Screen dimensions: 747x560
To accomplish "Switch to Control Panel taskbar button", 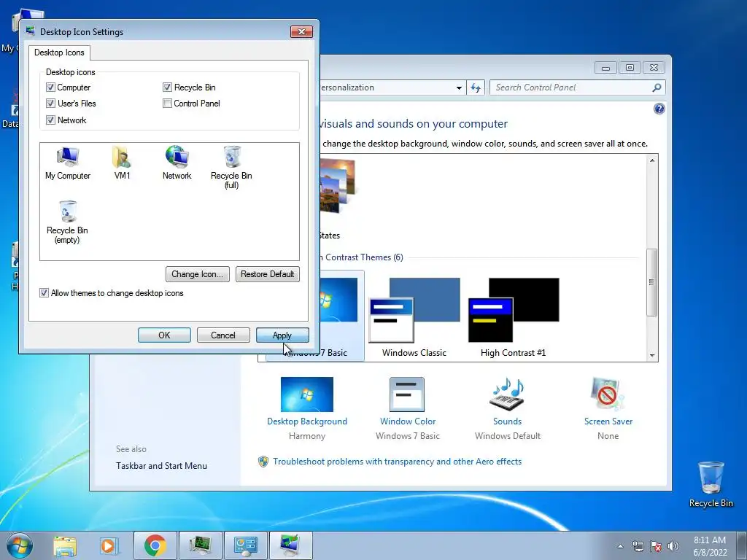I will pyautogui.click(x=245, y=545).
